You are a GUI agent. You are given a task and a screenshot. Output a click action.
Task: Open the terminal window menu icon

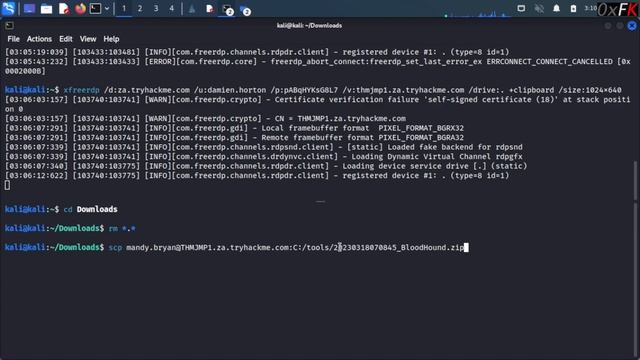tap(9, 26)
